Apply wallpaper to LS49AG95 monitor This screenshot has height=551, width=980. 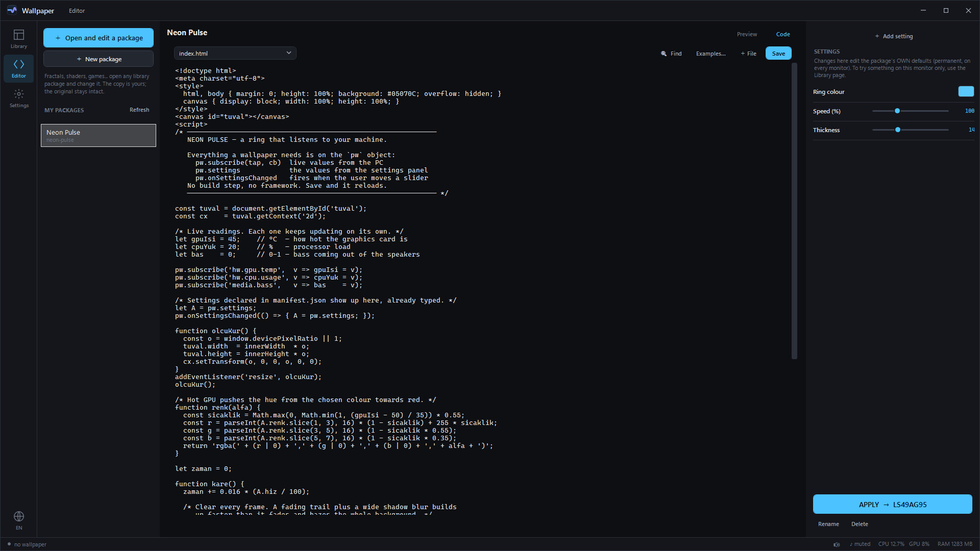point(892,504)
